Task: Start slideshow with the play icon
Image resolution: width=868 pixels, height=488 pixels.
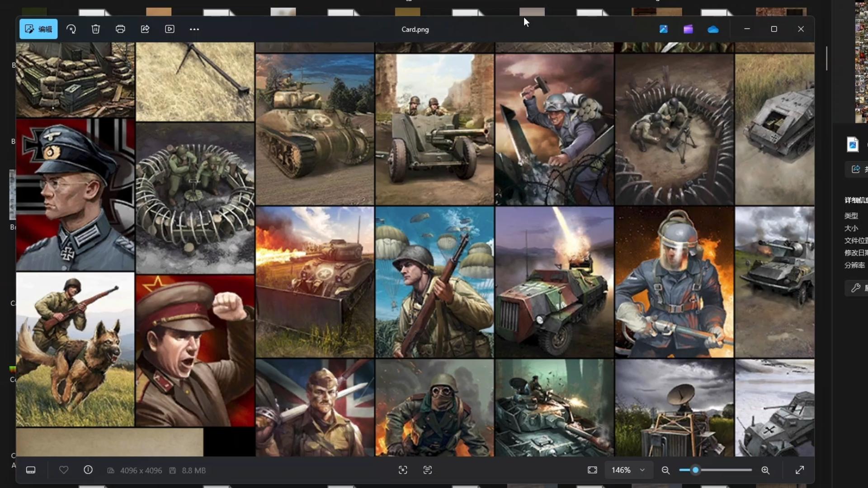Action: [x=170, y=29]
